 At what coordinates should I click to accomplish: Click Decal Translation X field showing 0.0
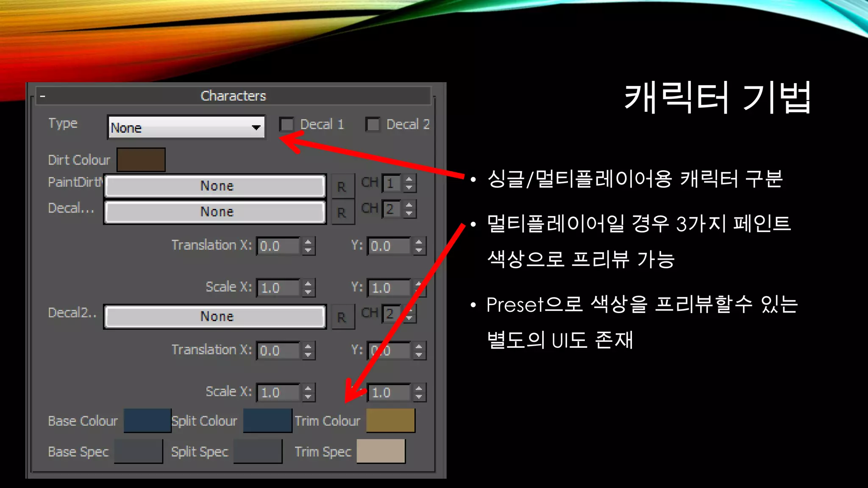278,246
